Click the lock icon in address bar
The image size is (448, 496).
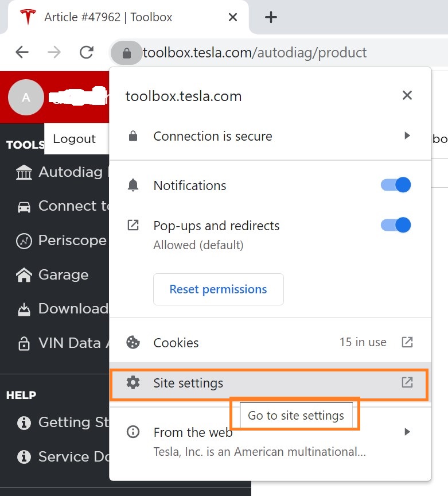tap(127, 53)
